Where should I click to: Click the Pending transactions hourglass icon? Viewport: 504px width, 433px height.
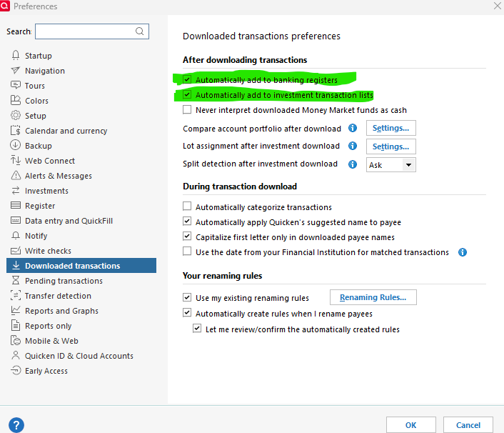(16, 280)
